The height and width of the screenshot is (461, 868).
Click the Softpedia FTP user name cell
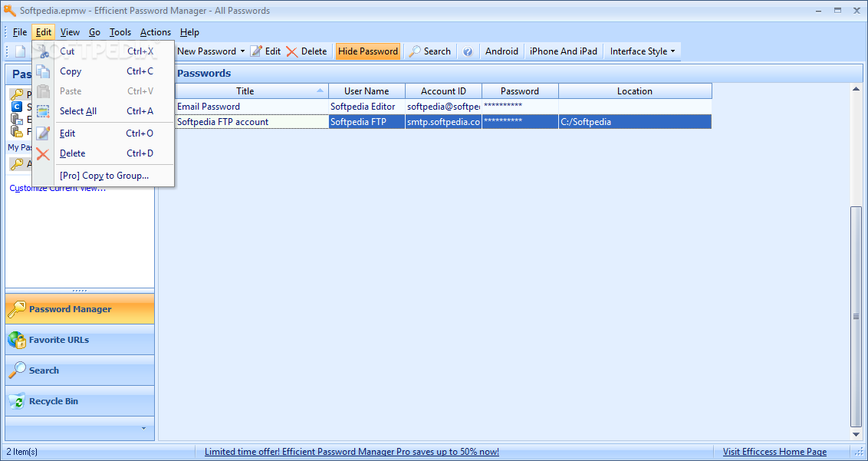point(367,122)
